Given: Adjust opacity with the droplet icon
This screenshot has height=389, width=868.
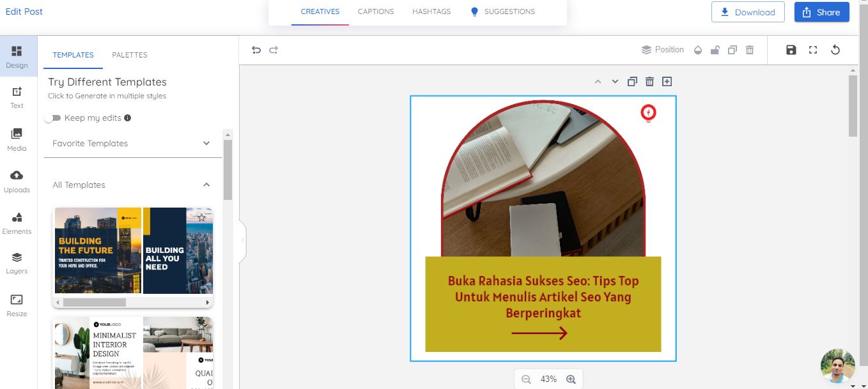Looking at the screenshot, I should click(698, 50).
